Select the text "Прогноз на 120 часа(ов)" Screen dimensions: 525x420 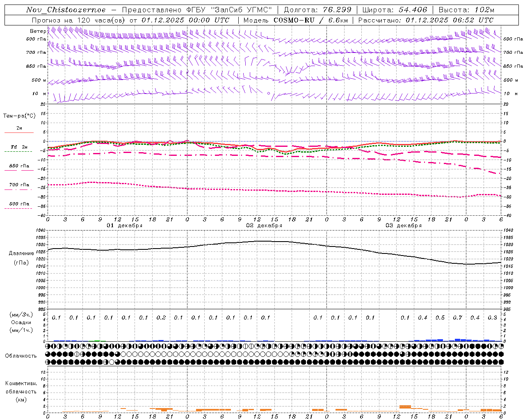click(79, 20)
